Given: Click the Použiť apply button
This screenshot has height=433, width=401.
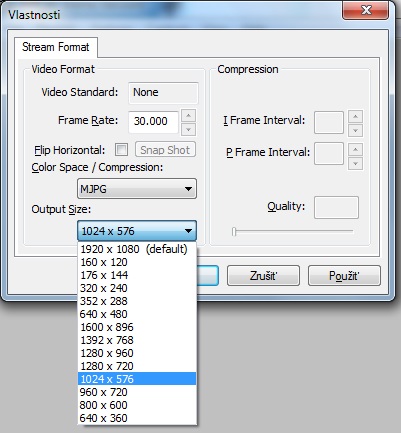Looking at the screenshot, I should tap(344, 276).
